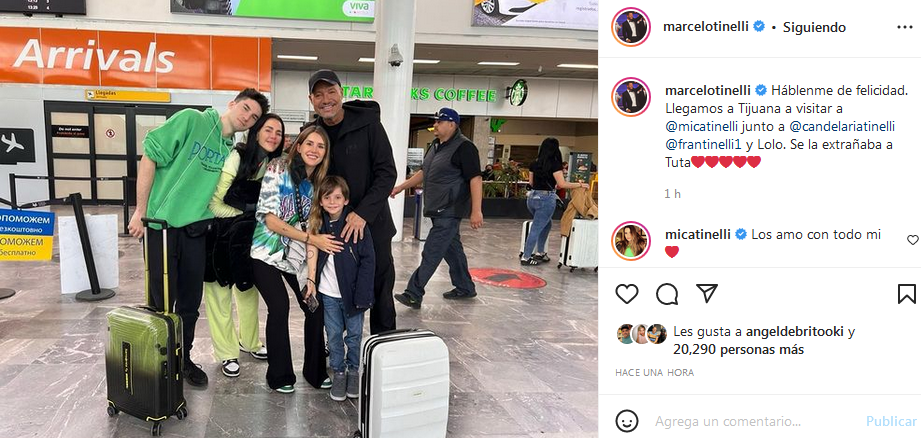View the list of 20,290 personas más
The image size is (921, 438).
[738, 350]
